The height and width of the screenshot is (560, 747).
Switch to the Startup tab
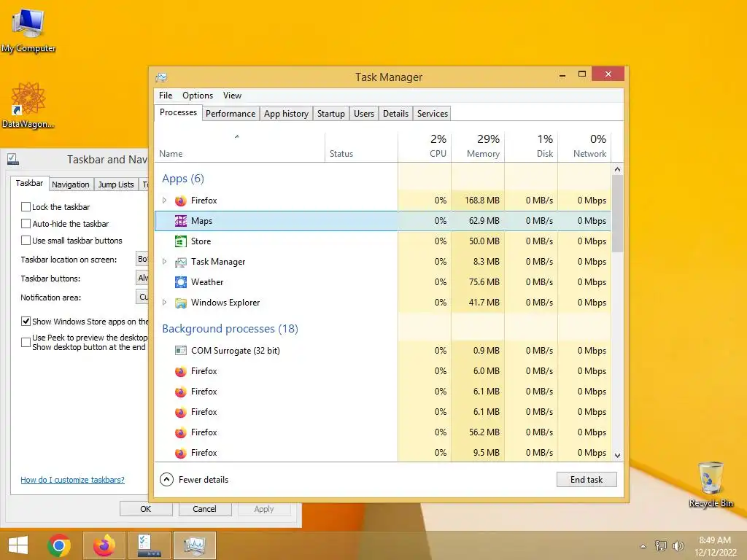click(330, 114)
